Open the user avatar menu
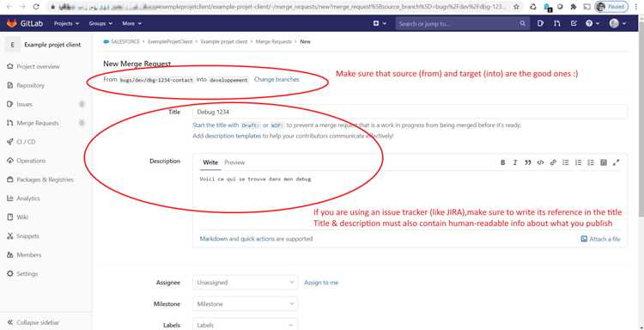 click(617, 24)
